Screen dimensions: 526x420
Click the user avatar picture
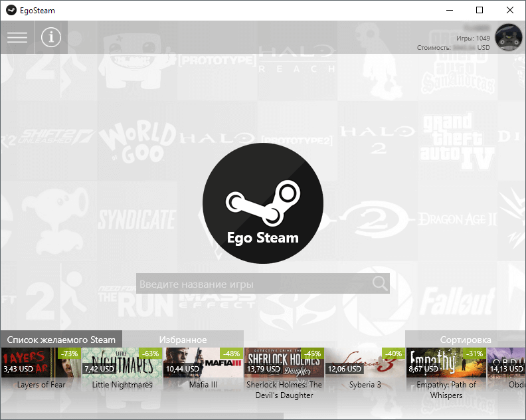pyautogui.click(x=509, y=37)
